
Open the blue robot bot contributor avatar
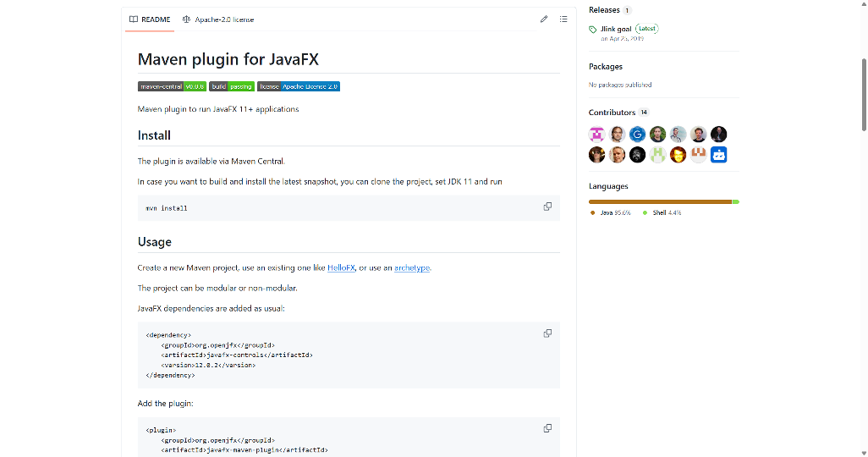pyautogui.click(x=718, y=155)
